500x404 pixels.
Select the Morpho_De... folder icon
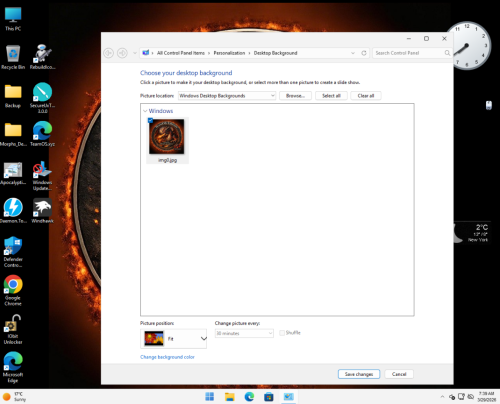coord(13,134)
